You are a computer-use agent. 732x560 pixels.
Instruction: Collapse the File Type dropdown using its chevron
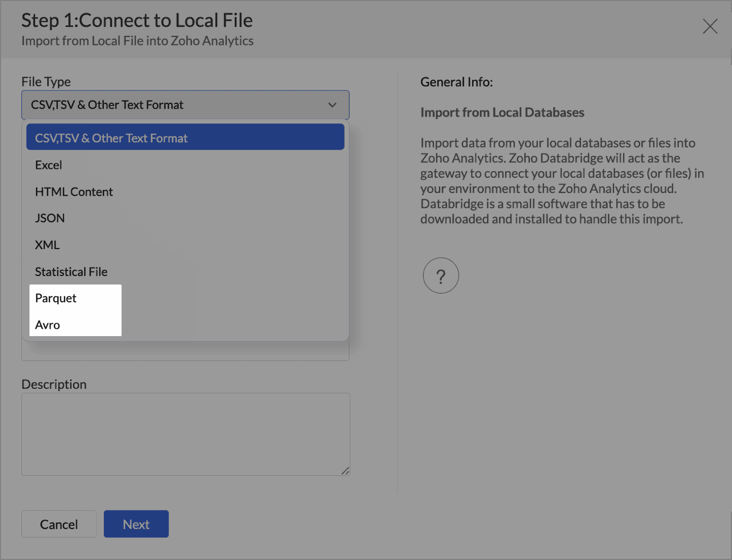(x=332, y=105)
